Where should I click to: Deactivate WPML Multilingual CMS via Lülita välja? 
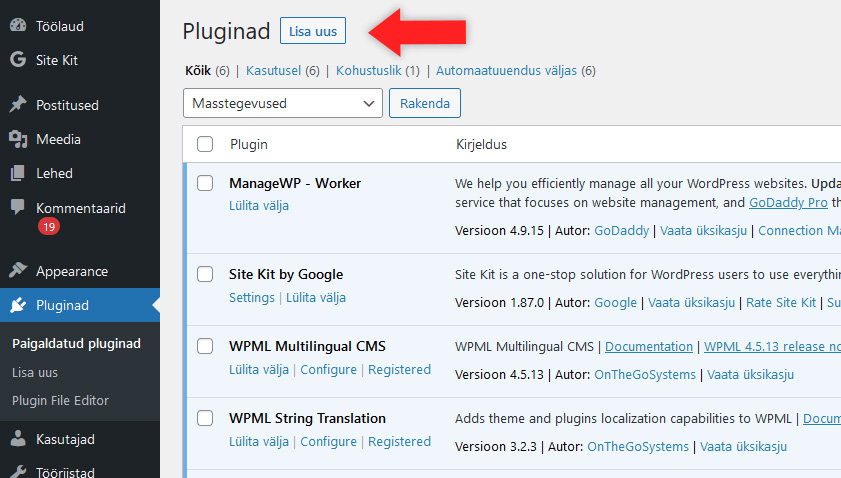point(258,369)
